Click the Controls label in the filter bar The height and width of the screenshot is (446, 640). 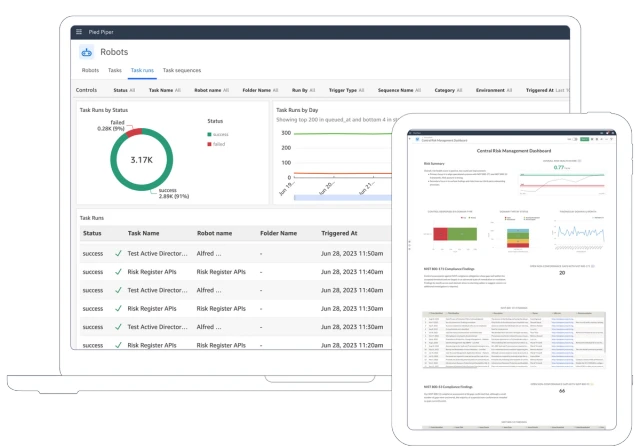tap(87, 90)
